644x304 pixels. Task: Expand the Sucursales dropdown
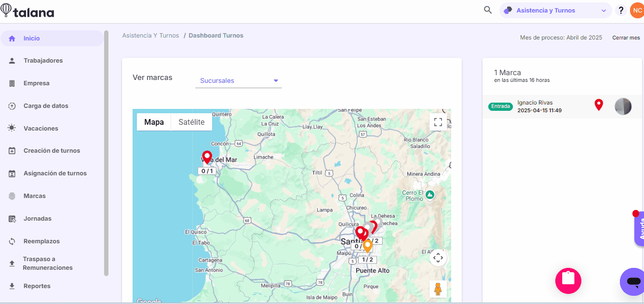239,81
